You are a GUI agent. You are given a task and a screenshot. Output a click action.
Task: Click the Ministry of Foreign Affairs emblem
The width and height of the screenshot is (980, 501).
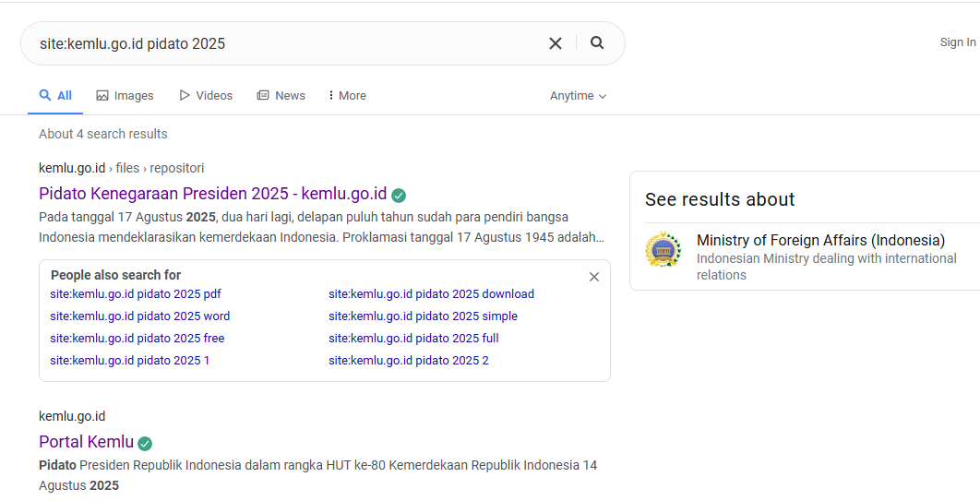[x=663, y=249]
